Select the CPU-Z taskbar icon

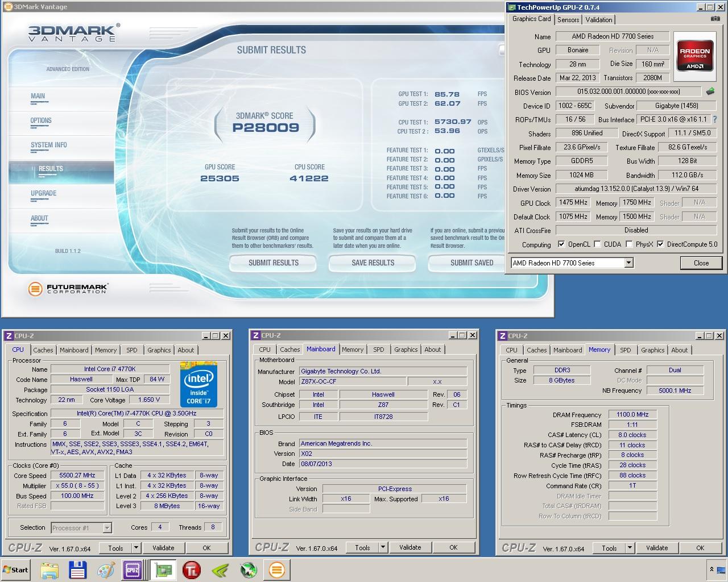[x=133, y=570]
